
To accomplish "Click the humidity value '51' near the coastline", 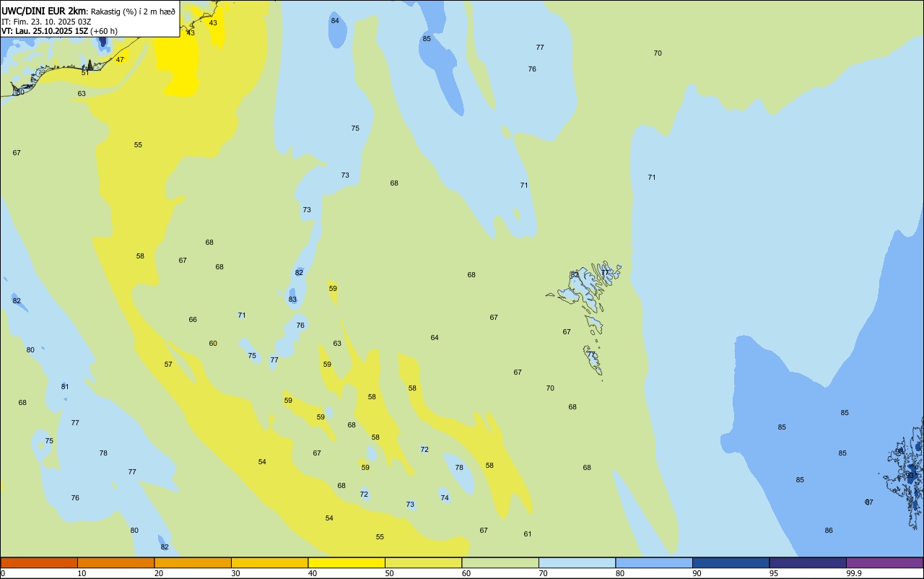I will tap(85, 72).
